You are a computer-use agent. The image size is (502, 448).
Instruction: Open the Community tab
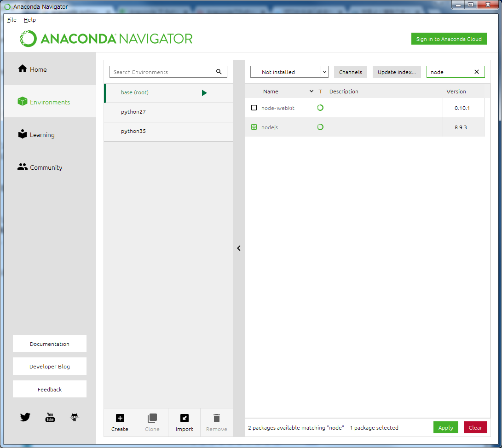click(50, 167)
